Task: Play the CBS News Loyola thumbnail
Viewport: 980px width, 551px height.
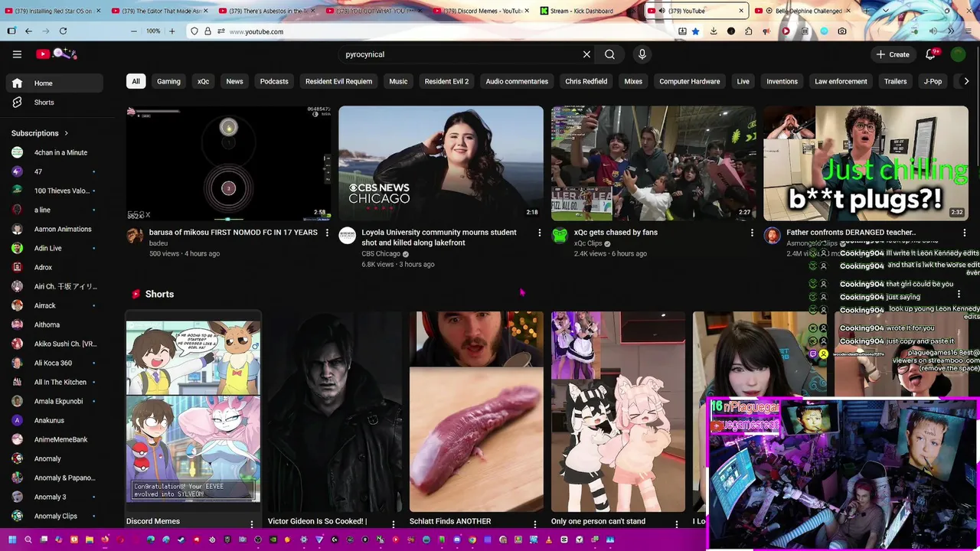Action: [x=441, y=163]
